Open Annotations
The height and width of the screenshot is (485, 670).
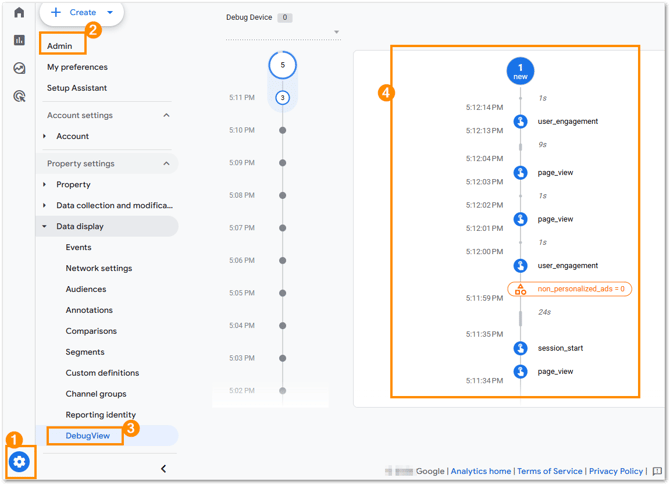[89, 310]
